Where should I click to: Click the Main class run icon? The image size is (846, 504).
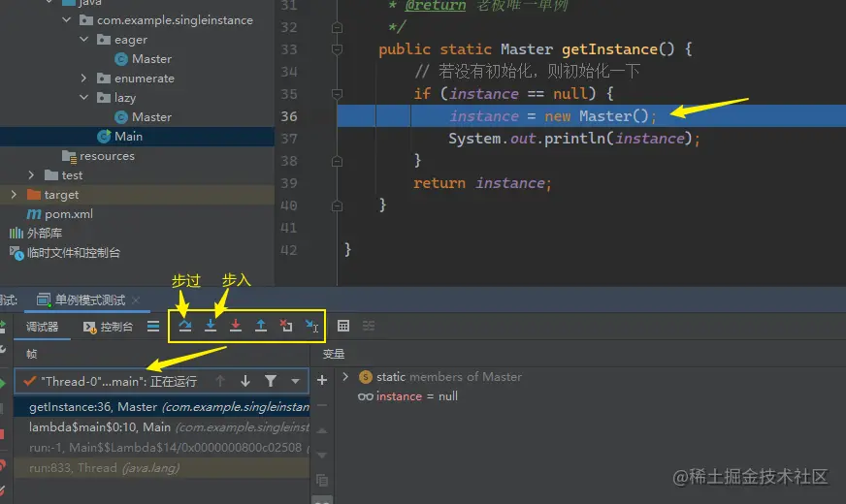pyautogui.click(x=104, y=137)
